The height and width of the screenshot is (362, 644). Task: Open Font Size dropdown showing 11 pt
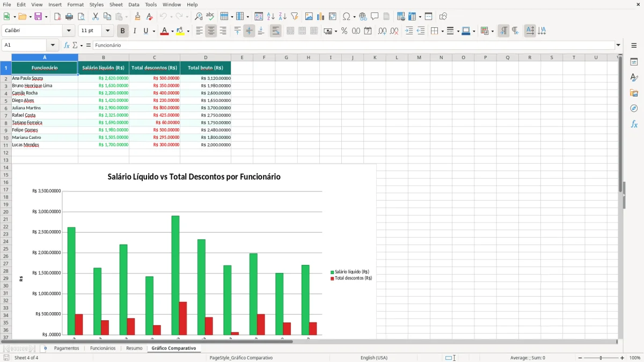(x=107, y=31)
